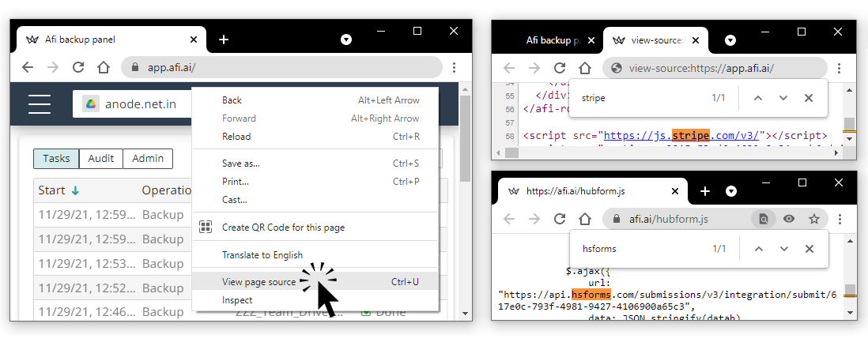
Task: Reload the hubform.js page
Action: [x=560, y=219]
